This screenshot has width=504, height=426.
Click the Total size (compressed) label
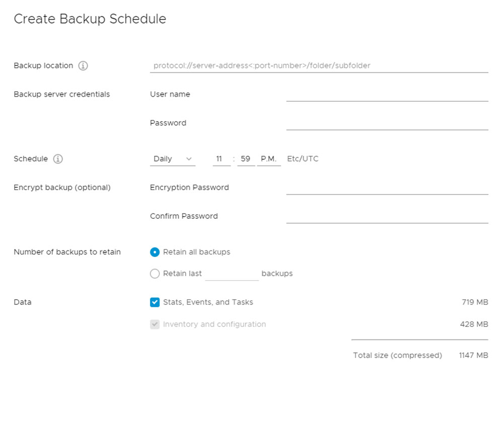(397, 355)
